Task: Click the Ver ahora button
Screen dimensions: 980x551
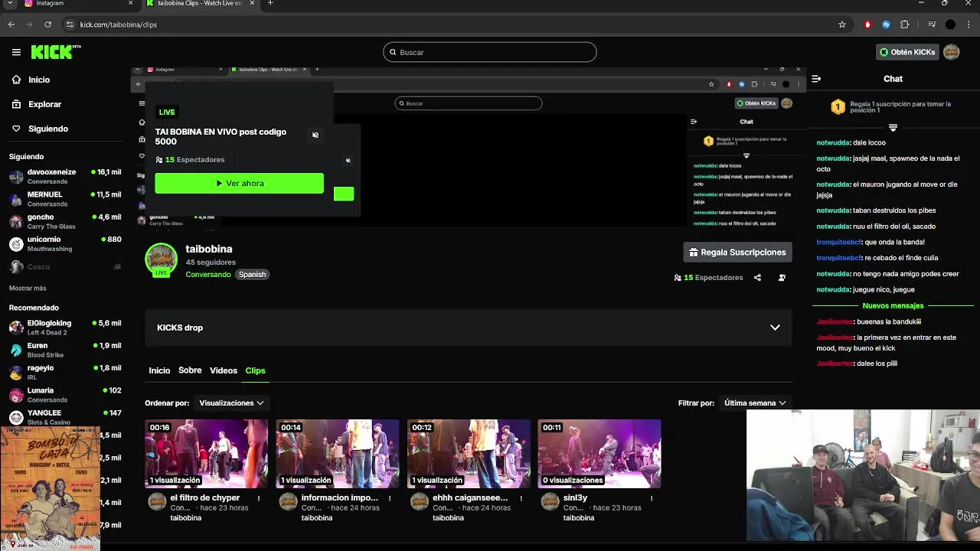Action: coord(239,184)
